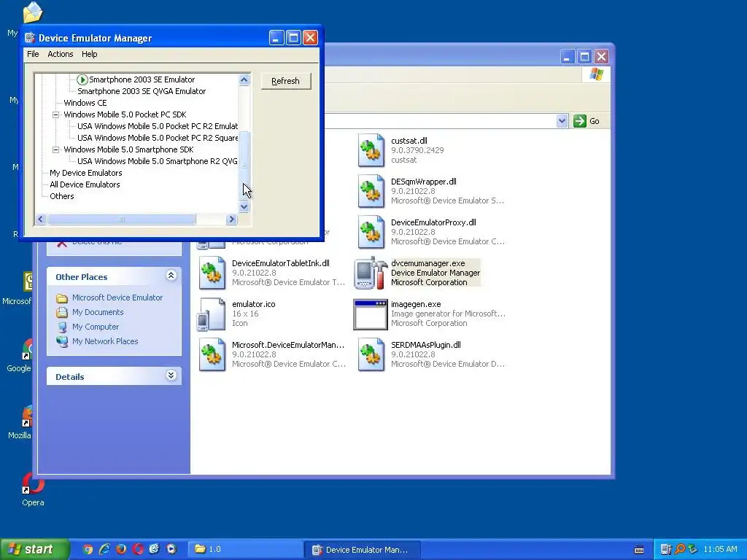Click My Network Places icon in sidebar
This screenshot has height=560, width=747.
tap(62, 341)
